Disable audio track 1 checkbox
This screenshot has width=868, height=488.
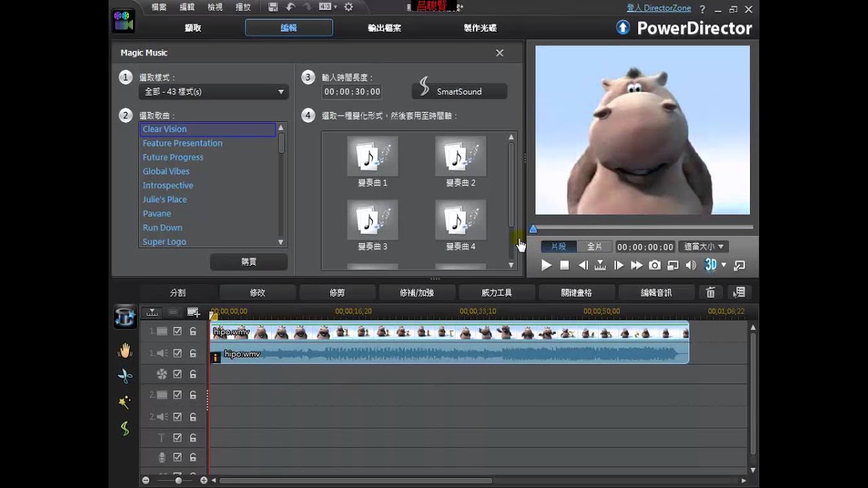pyautogui.click(x=178, y=353)
